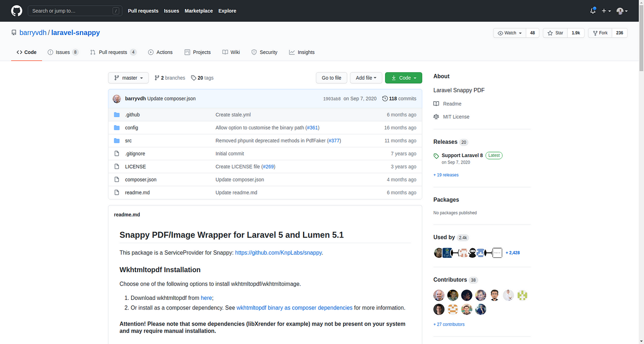The image size is (644, 344).
Task: Click the Readme book icon in About
Action: pos(436,104)
